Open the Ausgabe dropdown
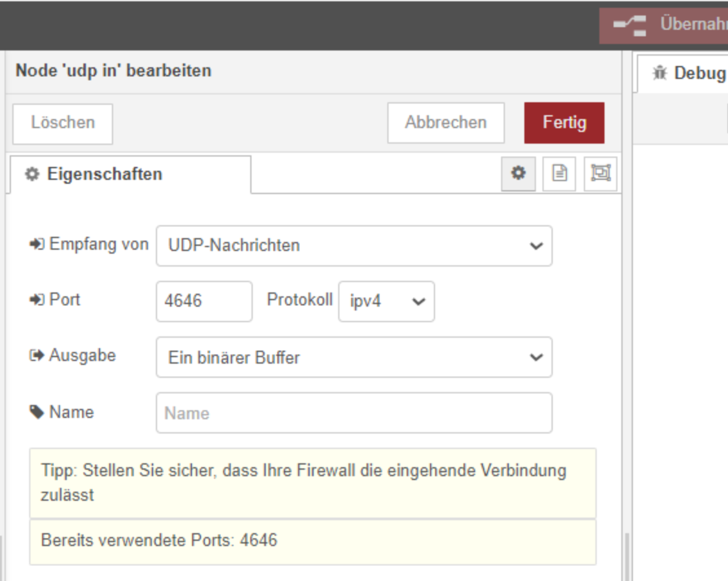This screenshot has width=728, height=581. click(x=354, y=357)
